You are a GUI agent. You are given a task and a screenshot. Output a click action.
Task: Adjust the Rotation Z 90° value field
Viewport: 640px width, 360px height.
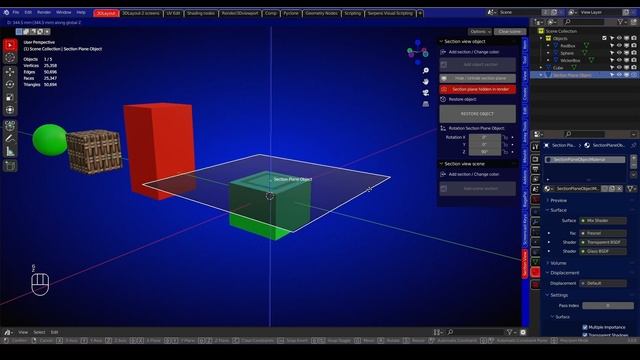point(484,152)
